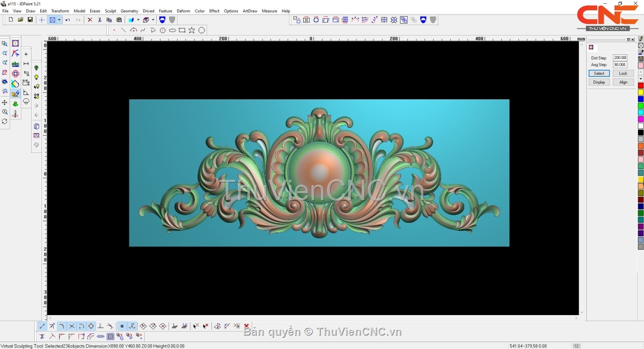This screenshot has height=349, width=644.
Task: Select the rectangle drawing tool
Action: pos(182,30)
